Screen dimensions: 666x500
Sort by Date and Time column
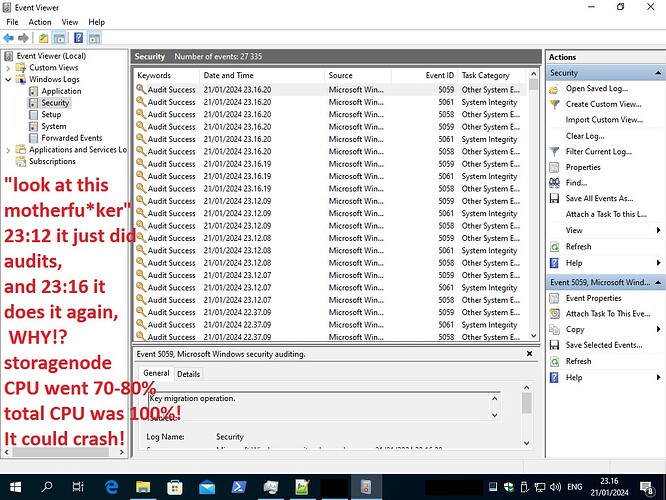click(262, 76)
